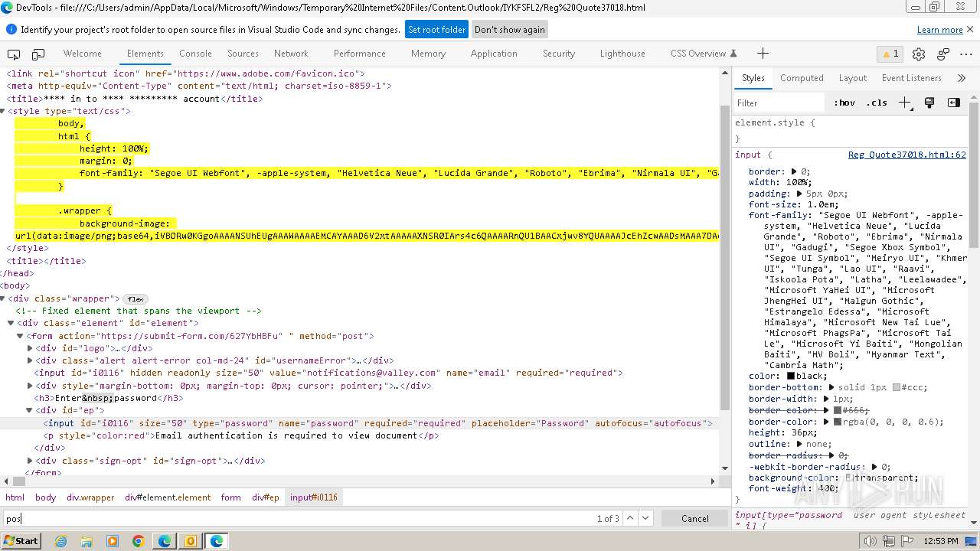
Task: Select div.wrapper in the breadcrumb
Action: 90,497
